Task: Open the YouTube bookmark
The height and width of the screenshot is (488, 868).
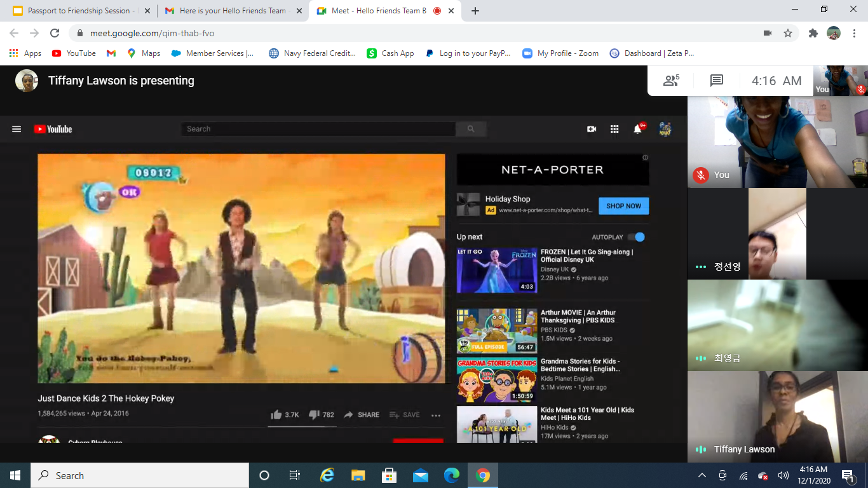Action: coord(74,53)
